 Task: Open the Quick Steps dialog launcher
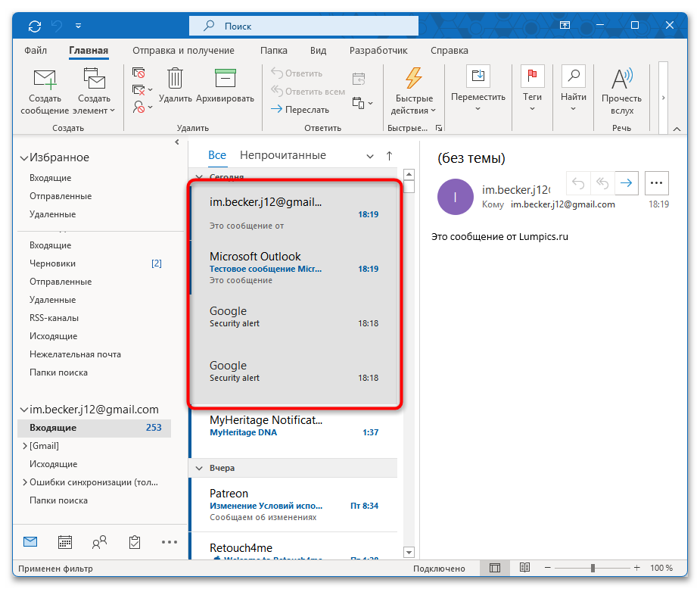point(439,128)
